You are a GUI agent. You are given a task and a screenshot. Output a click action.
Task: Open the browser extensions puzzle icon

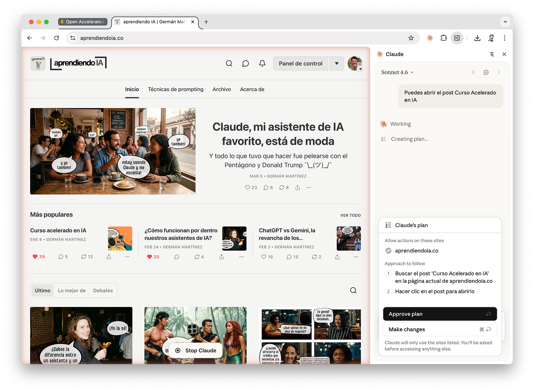[443, 38]
